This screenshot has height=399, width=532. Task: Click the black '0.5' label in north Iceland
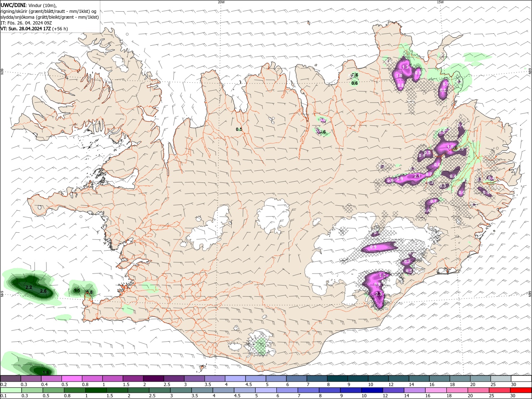[x=239, y=129]
